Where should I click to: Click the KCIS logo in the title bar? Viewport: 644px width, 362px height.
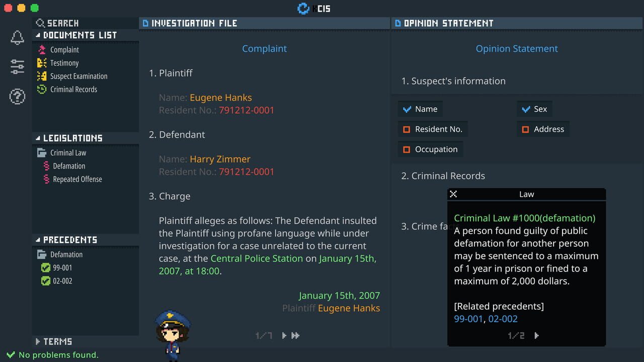(x=302, y=9)
